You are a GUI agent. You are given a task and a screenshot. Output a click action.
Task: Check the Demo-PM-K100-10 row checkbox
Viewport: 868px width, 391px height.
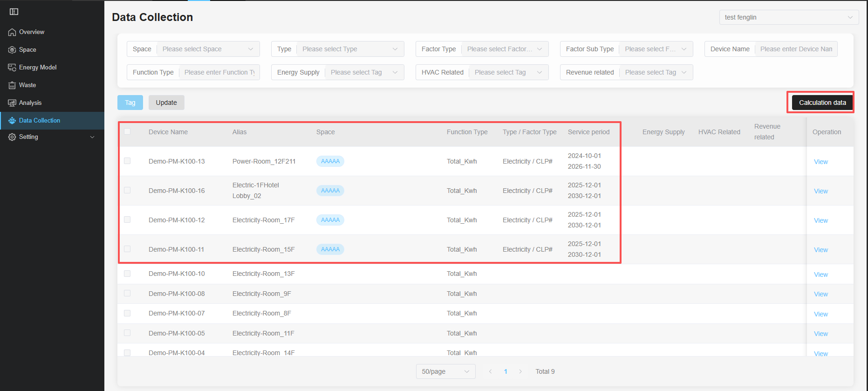(127, 274)
